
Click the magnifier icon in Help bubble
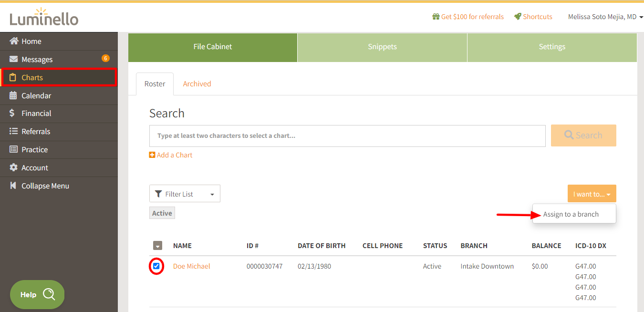49,294
